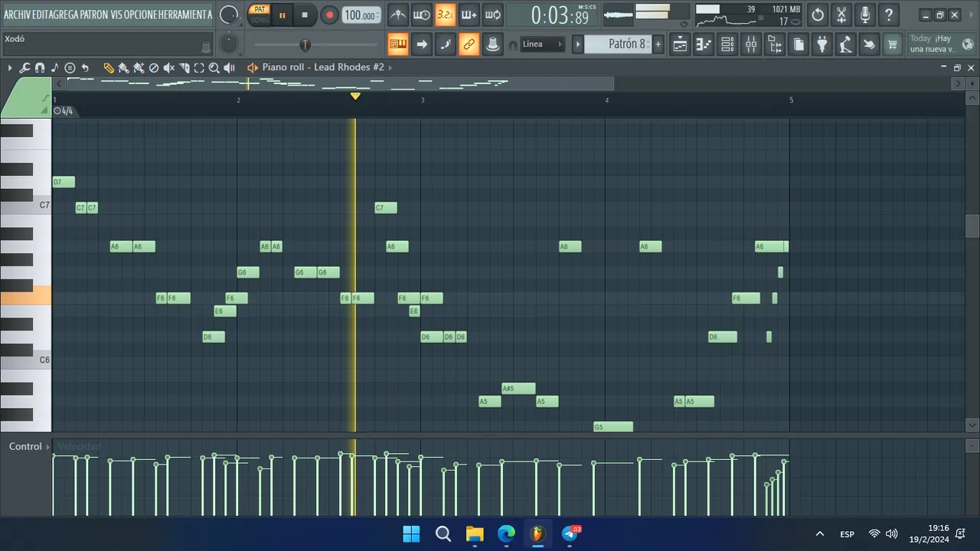This screenshot has width=980, height=551.
Task: Open the undo history icon
Action: pyautogui.click(x=818, y=15)
